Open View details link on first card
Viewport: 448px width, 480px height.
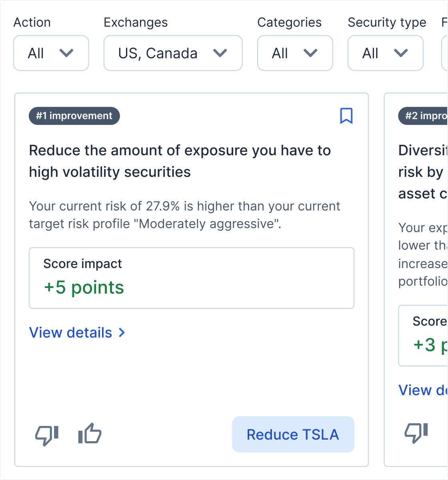71,333
